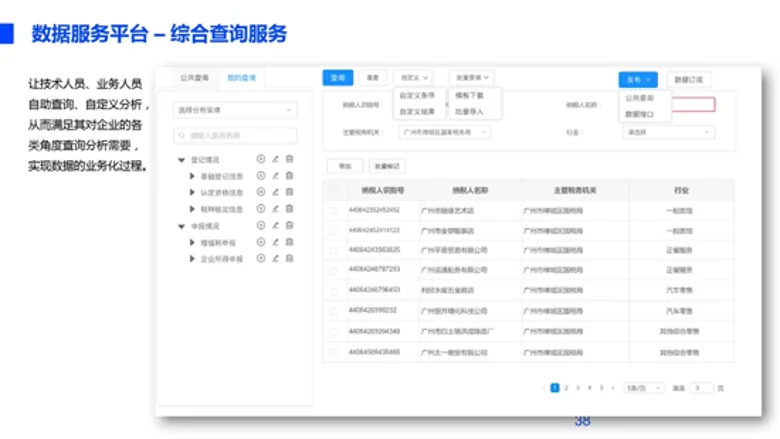Edit the 申报情况 tree node

pos(275,225)
